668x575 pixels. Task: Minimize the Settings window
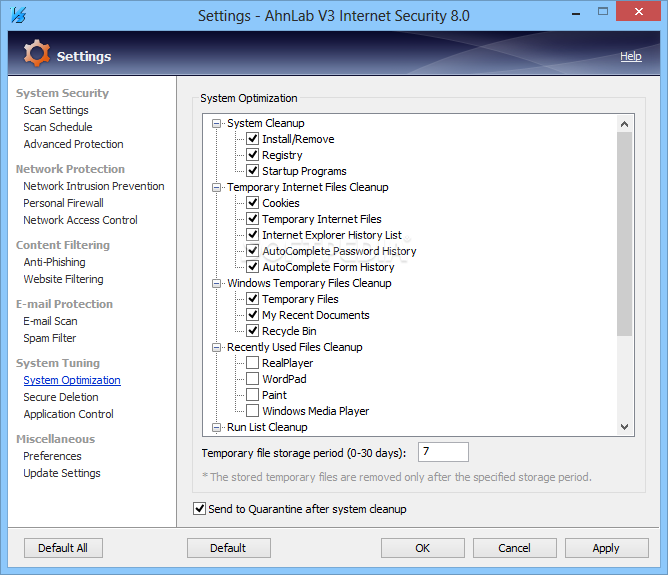(576, 13)
